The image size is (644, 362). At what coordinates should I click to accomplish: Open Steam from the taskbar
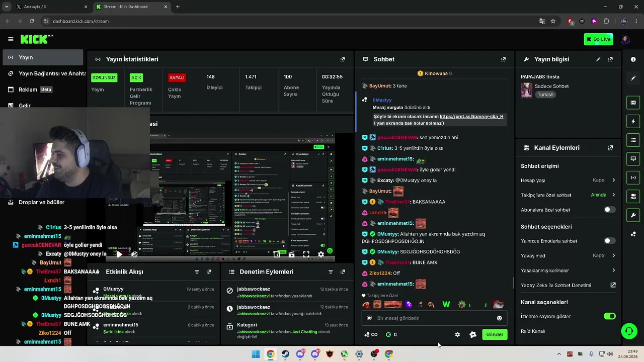click(x=285, y=354)
